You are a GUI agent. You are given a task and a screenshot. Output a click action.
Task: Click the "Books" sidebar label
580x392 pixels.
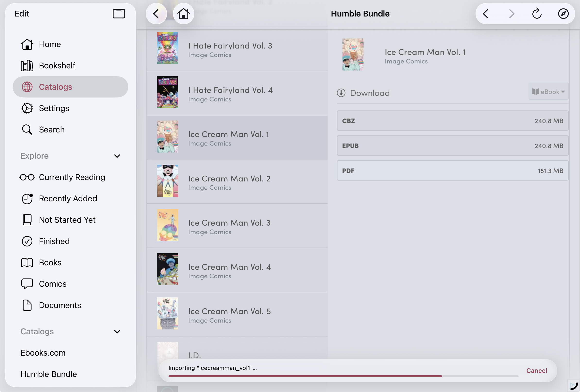50,263
